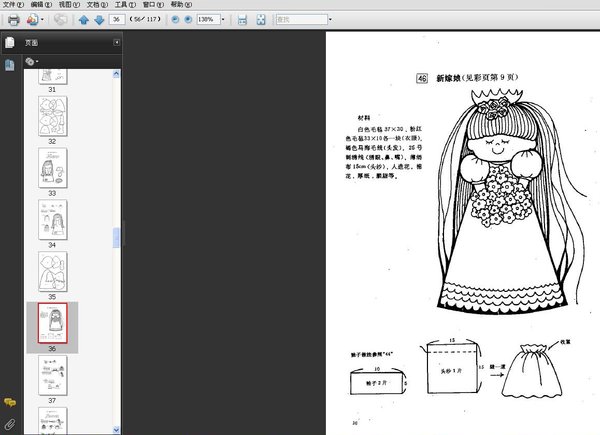
Task: Open the 帮助 (Help) menu
Action: pyautogui.click(x=181, y=5)
